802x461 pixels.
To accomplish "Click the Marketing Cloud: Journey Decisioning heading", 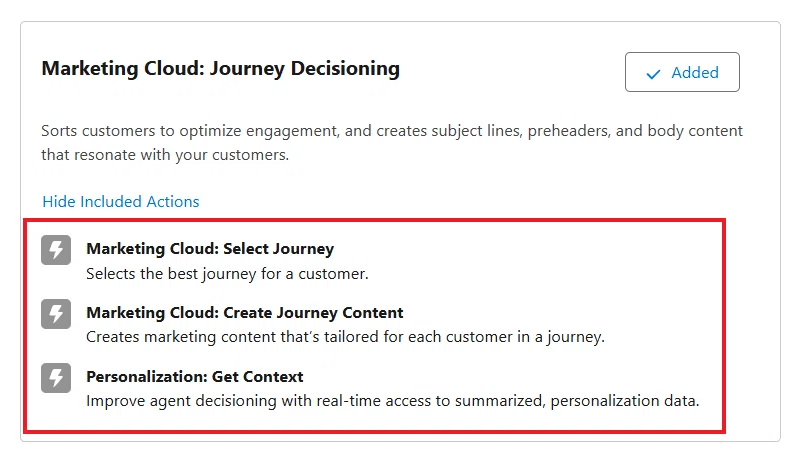I will [220, 69].
